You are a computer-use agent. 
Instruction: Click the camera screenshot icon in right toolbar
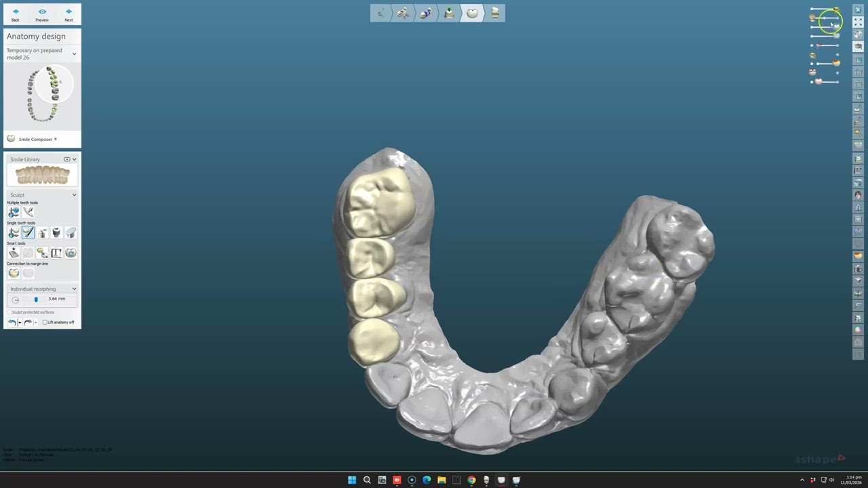[x=858, y=268]
